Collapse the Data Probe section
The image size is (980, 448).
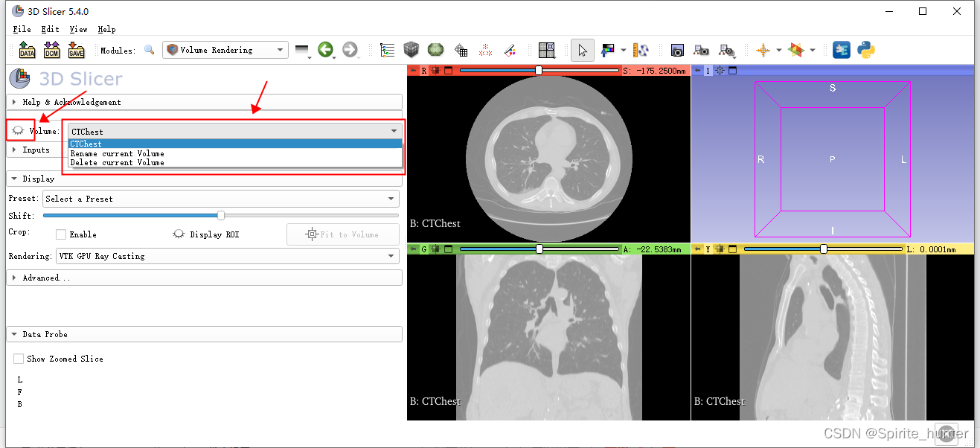(204, 334)
